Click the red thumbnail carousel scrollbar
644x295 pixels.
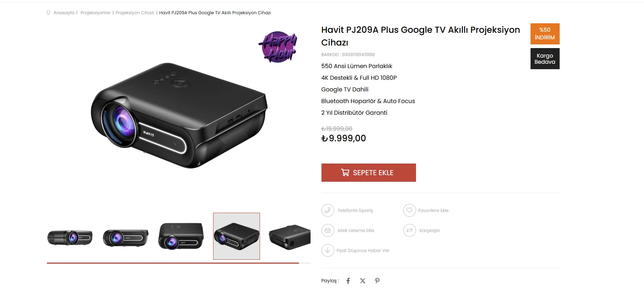173,263
